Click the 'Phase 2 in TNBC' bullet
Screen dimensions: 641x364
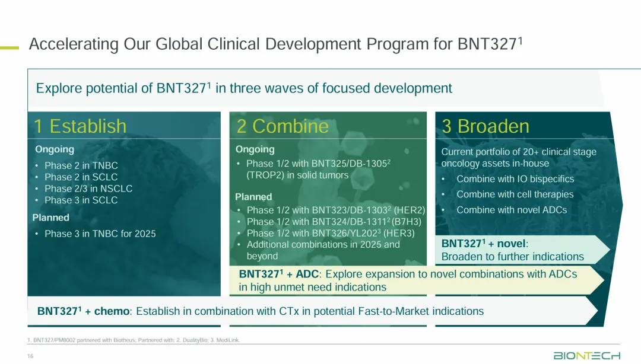tap(81, 165)
